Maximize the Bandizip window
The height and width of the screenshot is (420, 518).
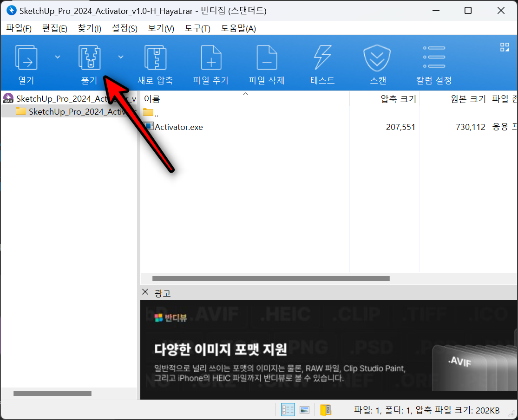(468, 11)
